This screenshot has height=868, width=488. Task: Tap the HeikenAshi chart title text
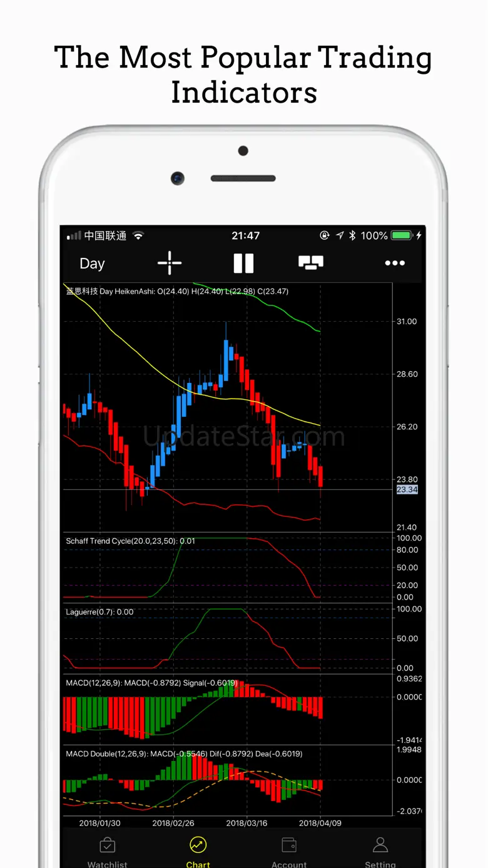(x=177, y=291)
